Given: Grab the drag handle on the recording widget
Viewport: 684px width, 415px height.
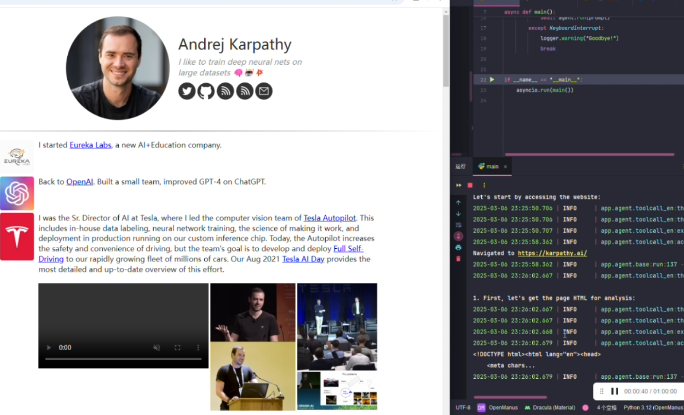Looking at the screenshot, I should (x=602, y=391).
